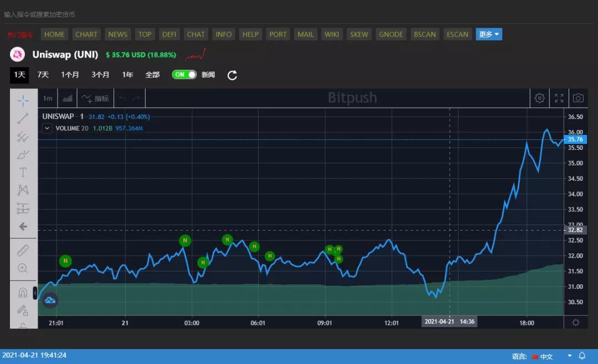Open the prediction and measurement tool
The image size is (598, 364).
[23, 209]
